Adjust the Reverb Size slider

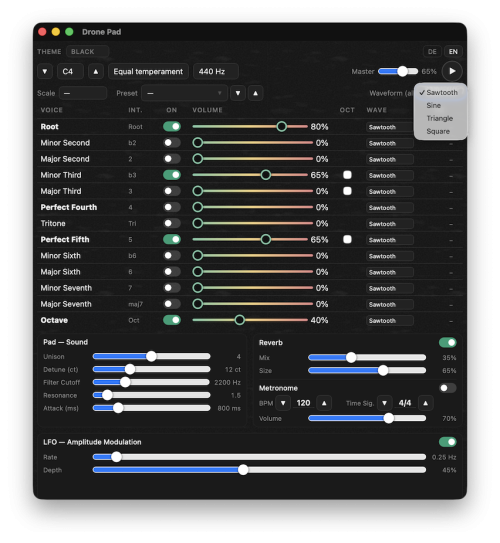coord(367,371)
